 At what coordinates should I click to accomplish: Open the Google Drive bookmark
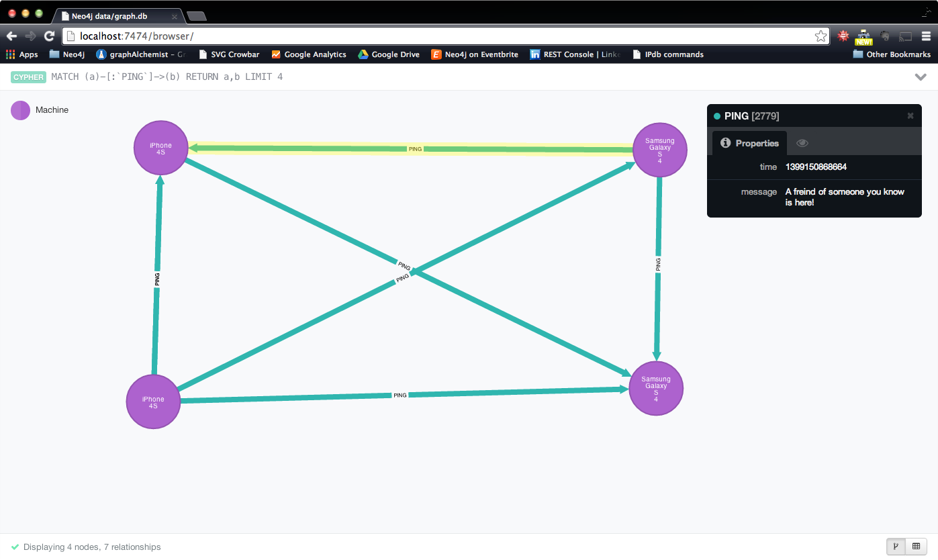[x=389, y=54]
